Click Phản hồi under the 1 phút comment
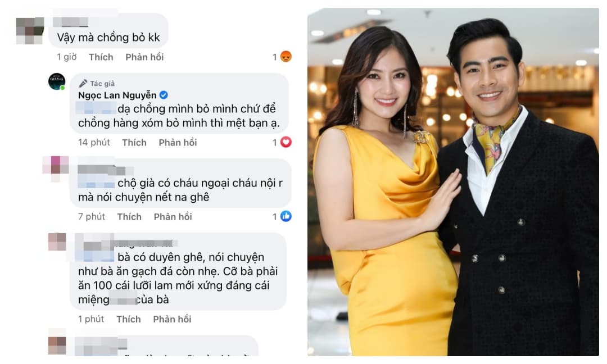The height and width of the screenshot is (364, 607). pyautogui.click(x=172, y=319)
